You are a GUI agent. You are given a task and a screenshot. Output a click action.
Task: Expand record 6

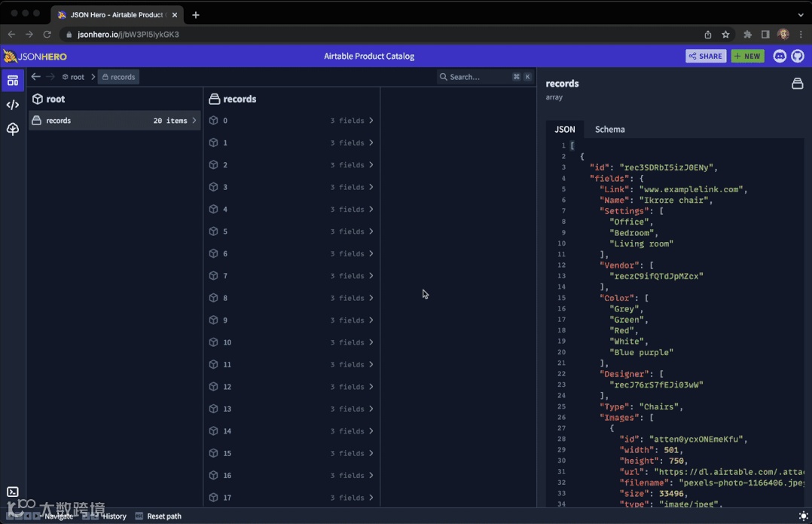click(291, 253)
